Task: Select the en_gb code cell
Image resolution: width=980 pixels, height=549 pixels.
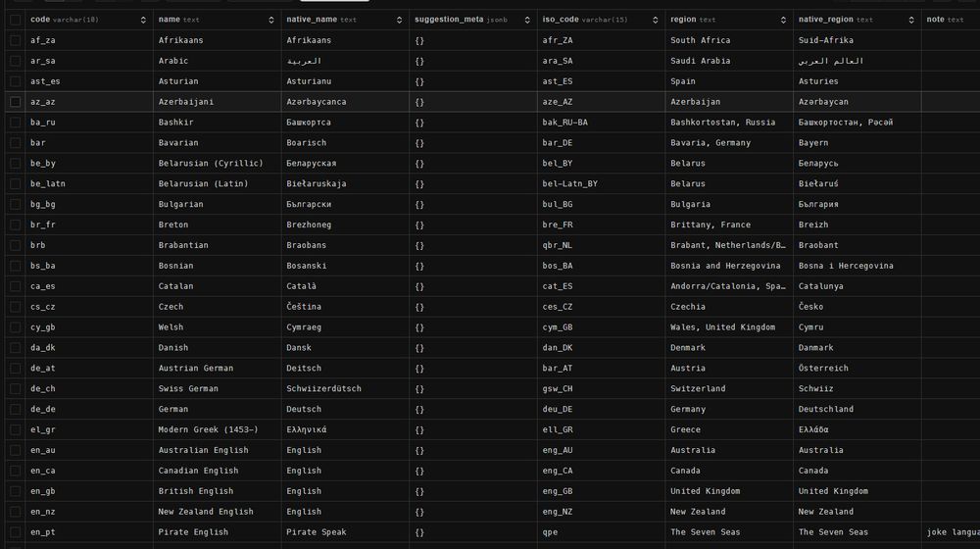Action: 89,491
